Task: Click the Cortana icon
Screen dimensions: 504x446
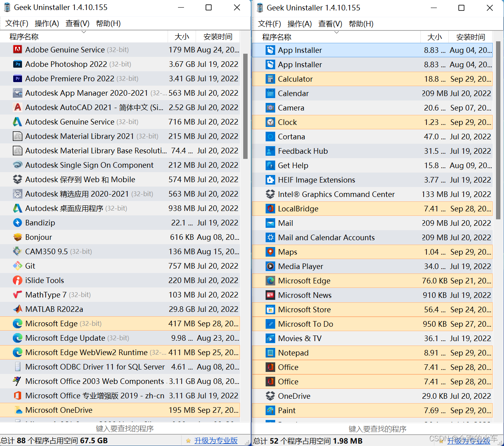Action: (x=270, y=137)
